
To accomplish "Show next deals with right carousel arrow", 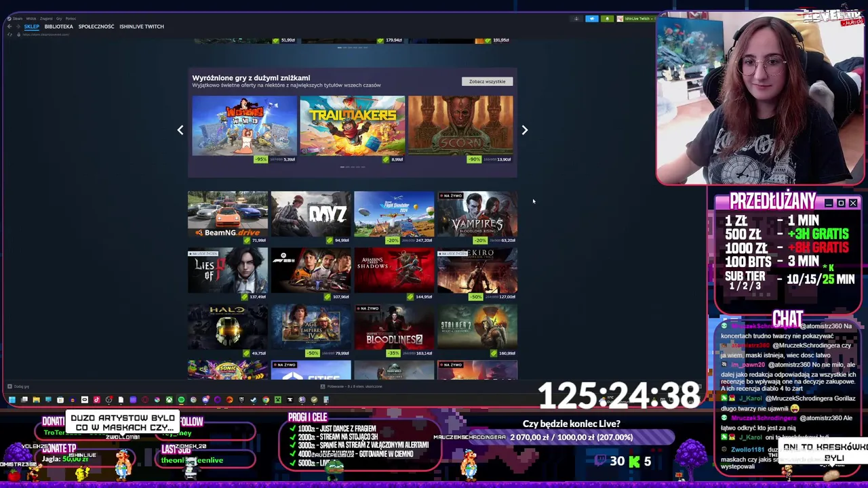I will (524, 130).
